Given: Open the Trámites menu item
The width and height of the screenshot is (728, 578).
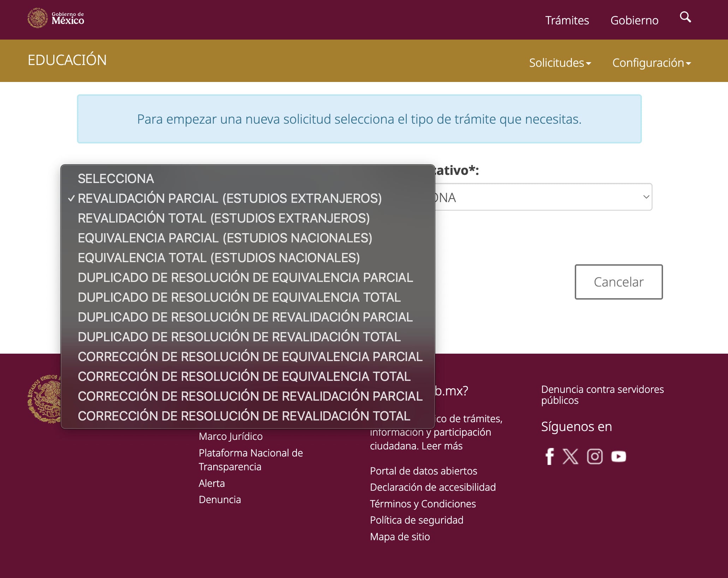Looking at the screenshot, I should coord(567,20).
